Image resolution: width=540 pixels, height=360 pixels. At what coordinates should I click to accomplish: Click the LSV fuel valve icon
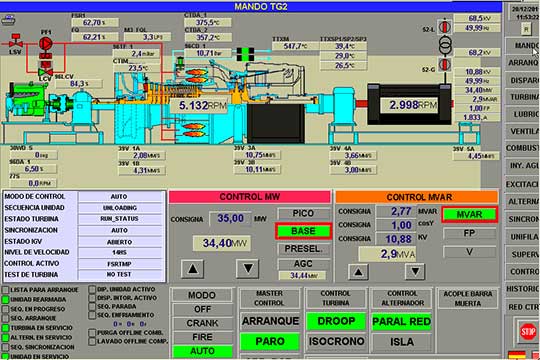(15, 41)
